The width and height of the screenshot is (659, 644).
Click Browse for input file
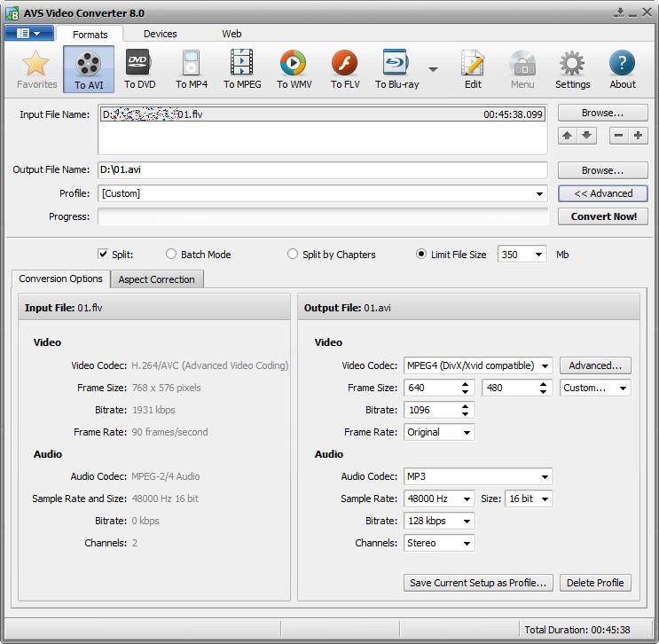[x=603, y=113]
